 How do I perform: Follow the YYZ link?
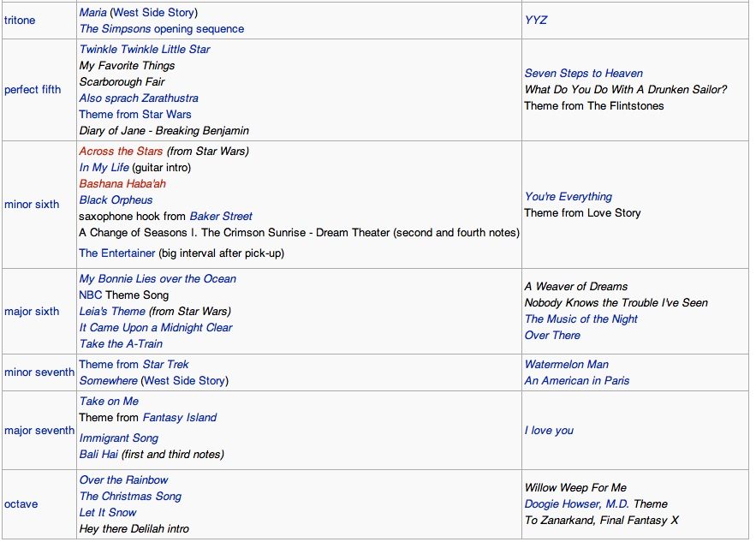pyautogui.click(x=536, y=21)
